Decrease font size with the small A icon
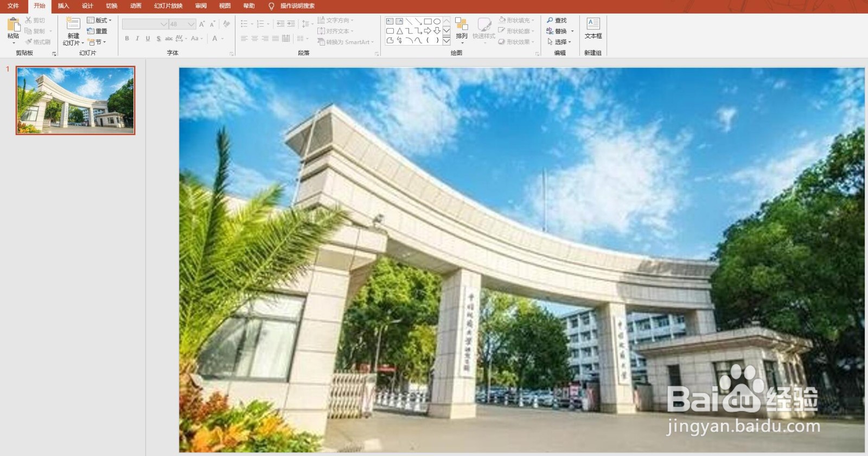Image resolution: width=868 pixels, height=456 pixels. 213,24
